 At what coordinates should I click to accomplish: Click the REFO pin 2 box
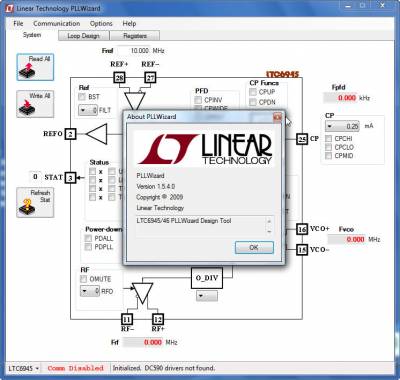coord(70,134)
